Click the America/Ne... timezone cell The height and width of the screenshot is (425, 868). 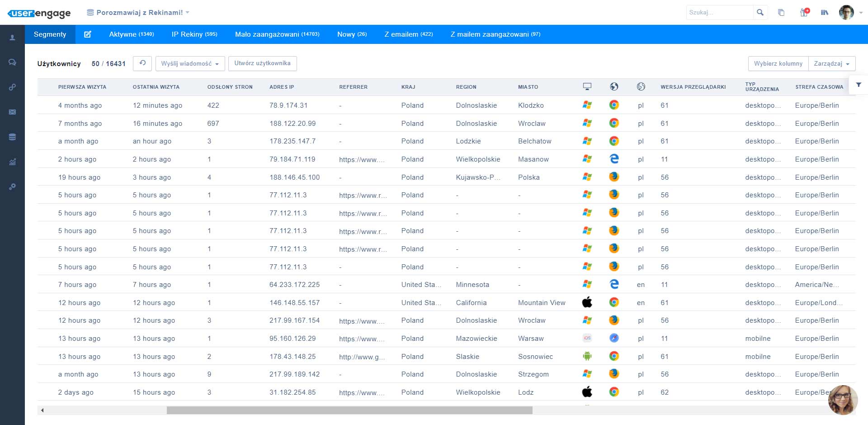click(x=816, y=284)
